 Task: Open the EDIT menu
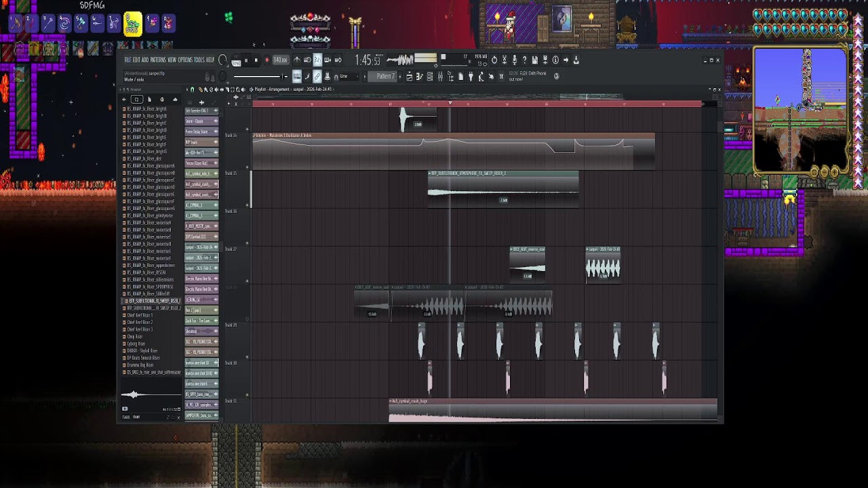point(136,60)
